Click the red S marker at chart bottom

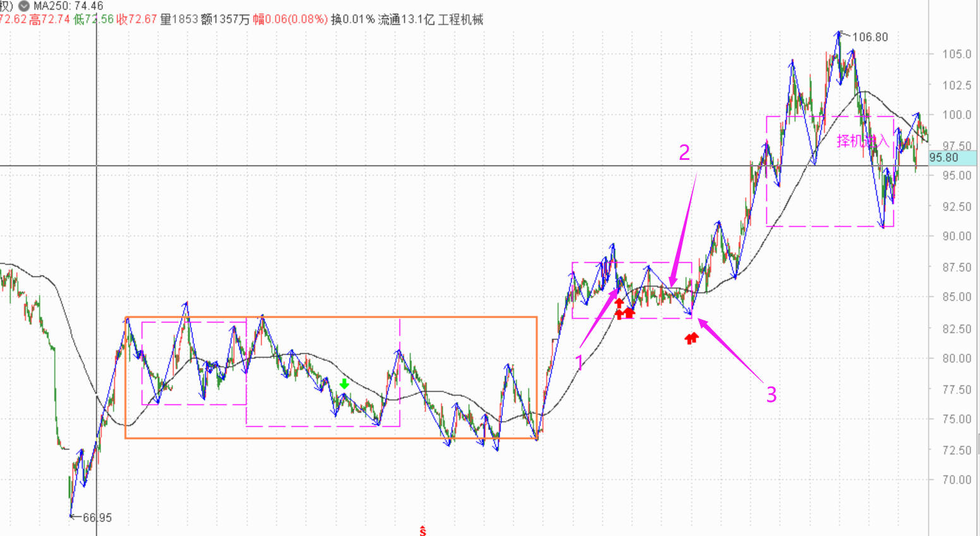422,531
